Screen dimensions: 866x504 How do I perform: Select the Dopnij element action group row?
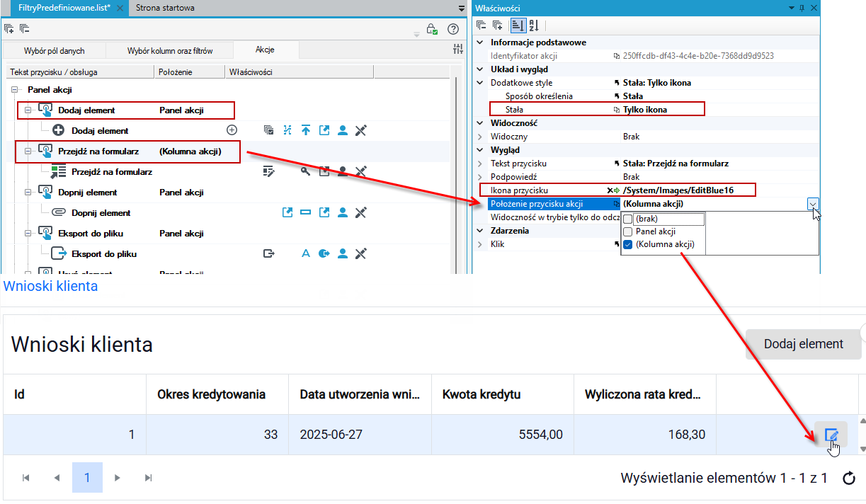point(231,192)
